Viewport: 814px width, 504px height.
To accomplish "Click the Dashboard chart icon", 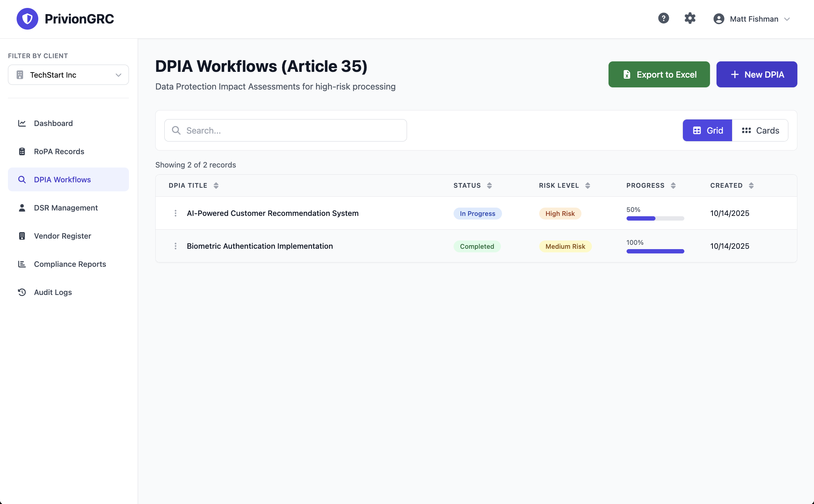I will pos(22,123).
